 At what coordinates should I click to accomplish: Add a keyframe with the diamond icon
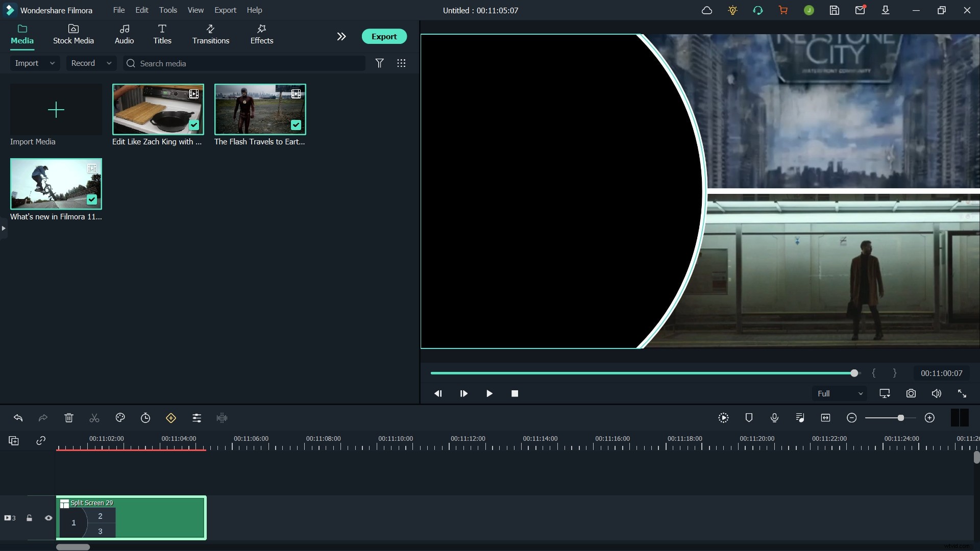click(171, 418)
